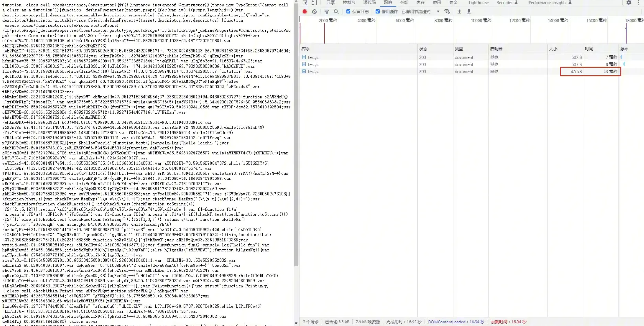Switch to the 控制台 tab
This screenshot has height=326, width=644.
(x=349, y=3)
